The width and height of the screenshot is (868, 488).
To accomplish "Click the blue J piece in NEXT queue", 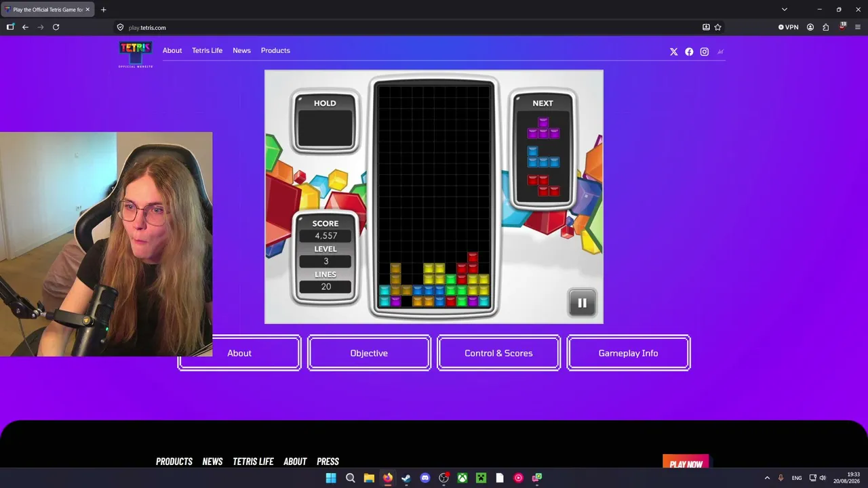I will [543, 157].
